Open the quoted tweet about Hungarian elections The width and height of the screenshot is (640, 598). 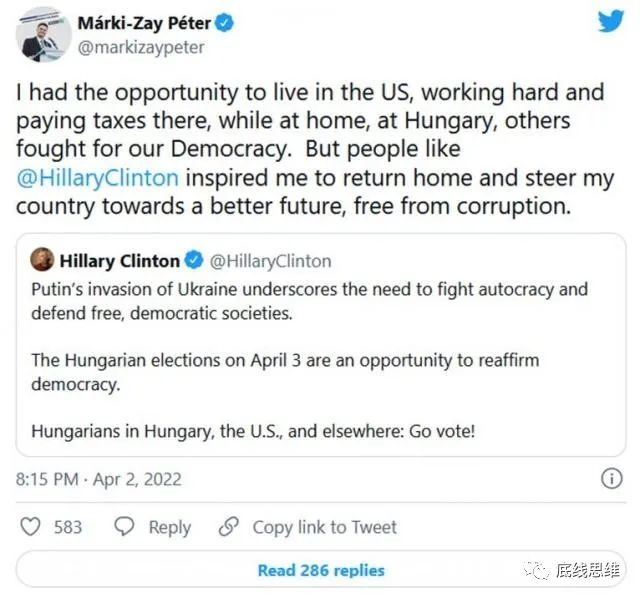[x=320, y=370]
